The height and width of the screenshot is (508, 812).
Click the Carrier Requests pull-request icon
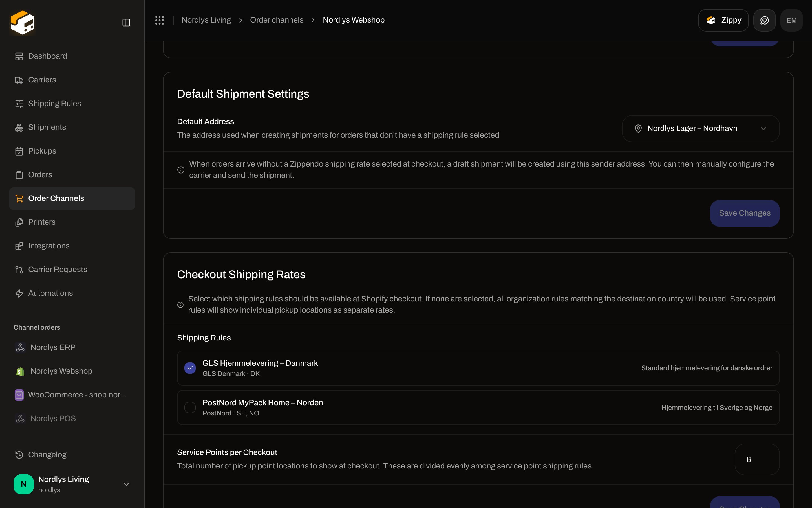pyautogui.click(x=19, y=270)
